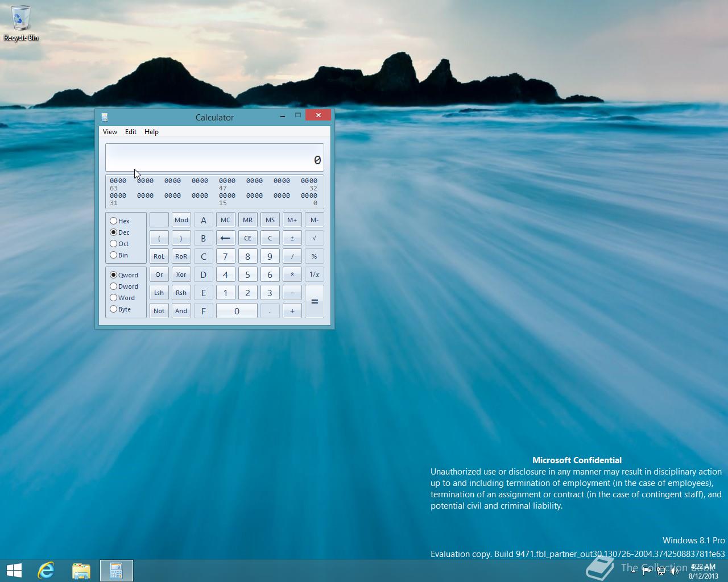
Task: Click the M+ button
Action: pyautogui.click(x=292, y=220)
